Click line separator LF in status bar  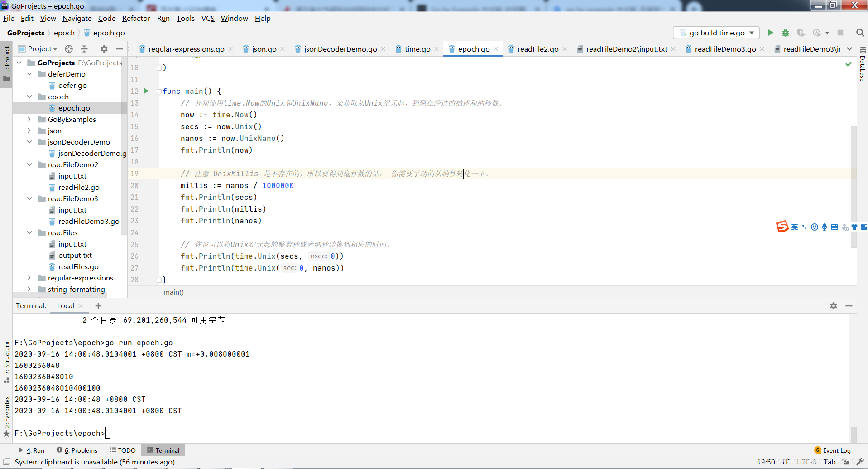[x=786, y=462]
